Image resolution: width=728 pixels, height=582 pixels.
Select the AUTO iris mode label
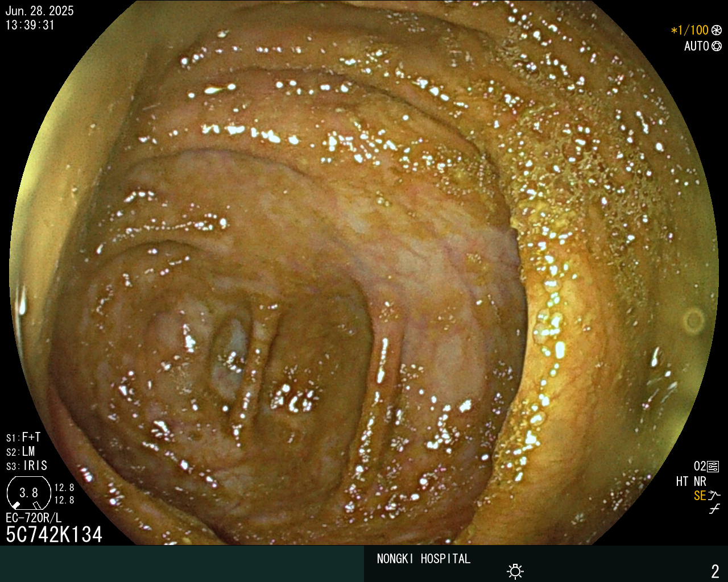pos(697,46)
